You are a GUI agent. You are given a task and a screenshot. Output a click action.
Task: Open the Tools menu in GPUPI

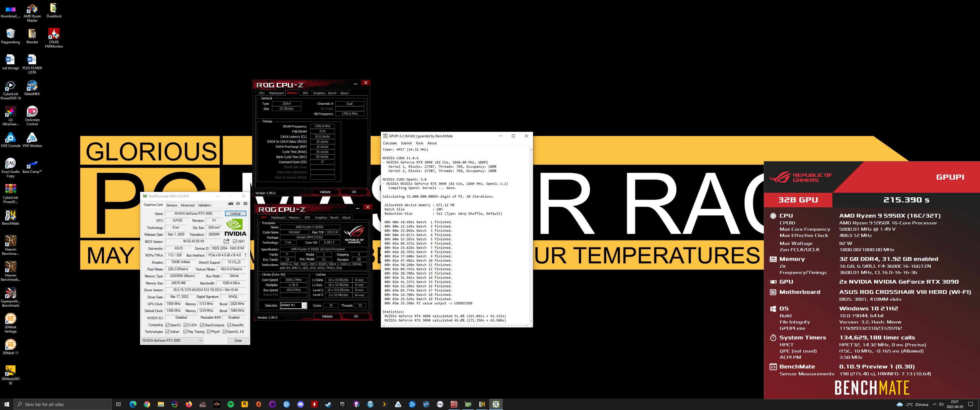(x=419, y=143)
